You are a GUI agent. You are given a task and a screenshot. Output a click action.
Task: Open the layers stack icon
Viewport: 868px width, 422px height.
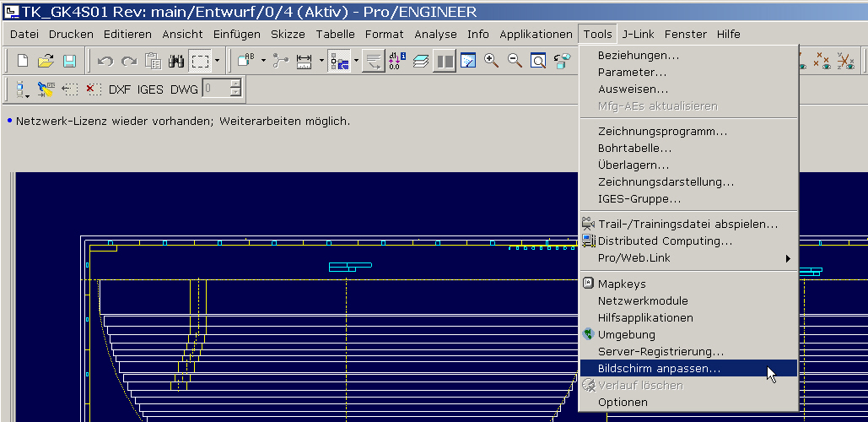(x=421, y=61)
